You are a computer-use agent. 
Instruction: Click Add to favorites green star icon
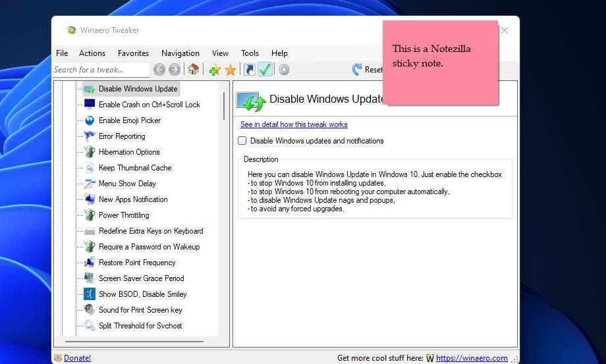pos(215,70)
